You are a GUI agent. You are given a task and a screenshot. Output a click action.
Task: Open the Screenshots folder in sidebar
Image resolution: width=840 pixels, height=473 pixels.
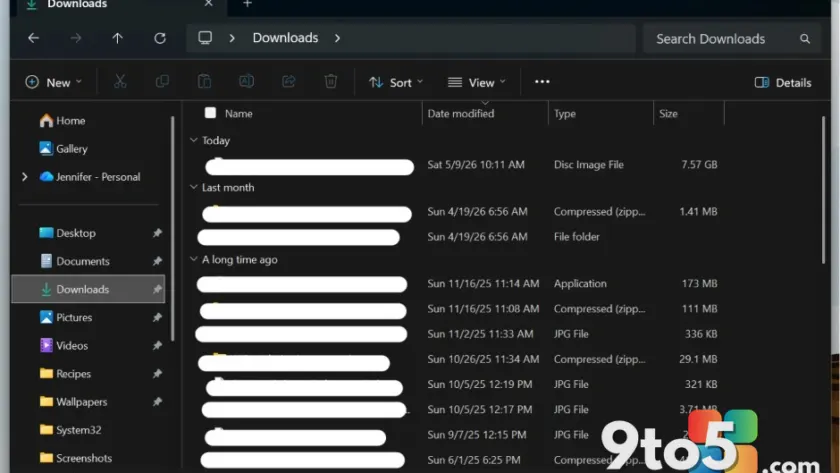click(x=76, y=458)
